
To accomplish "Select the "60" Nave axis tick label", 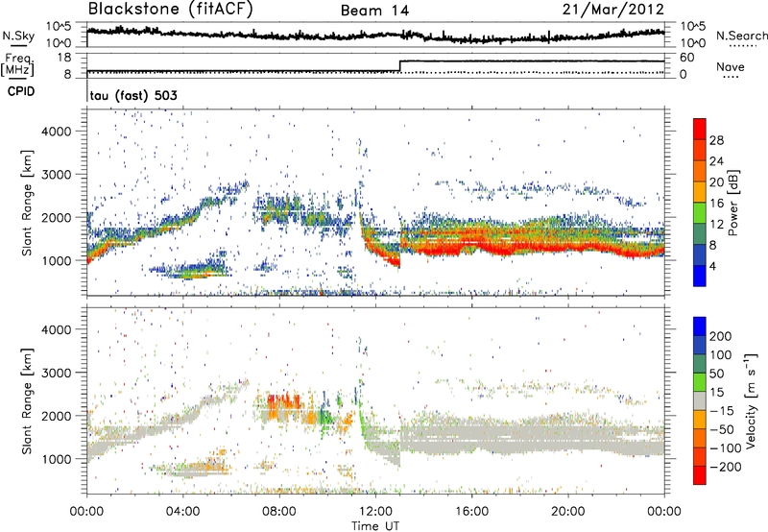I will pos(686,58).
